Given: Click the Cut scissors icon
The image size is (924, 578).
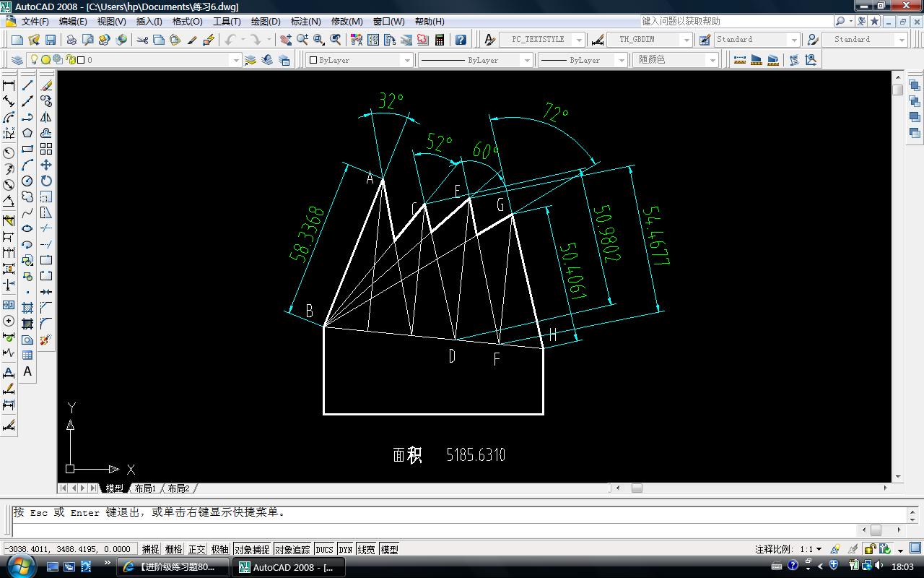Looking at the screenshot, I should click(x=142, y=40).
